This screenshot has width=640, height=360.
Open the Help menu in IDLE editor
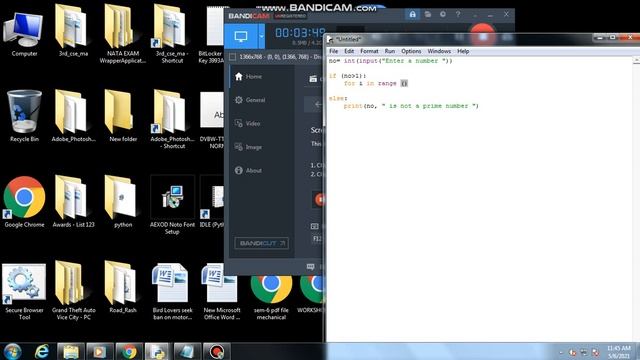pyautogui.click(x=463, y=51)
